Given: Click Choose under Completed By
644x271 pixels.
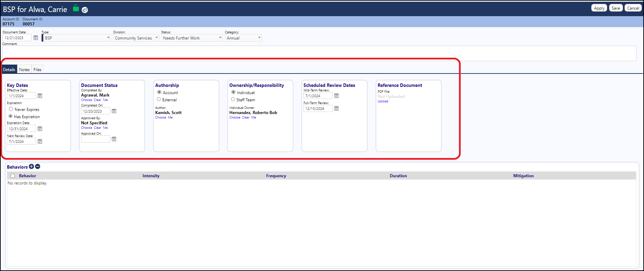Looking at the screenshot, I should 87,100.
